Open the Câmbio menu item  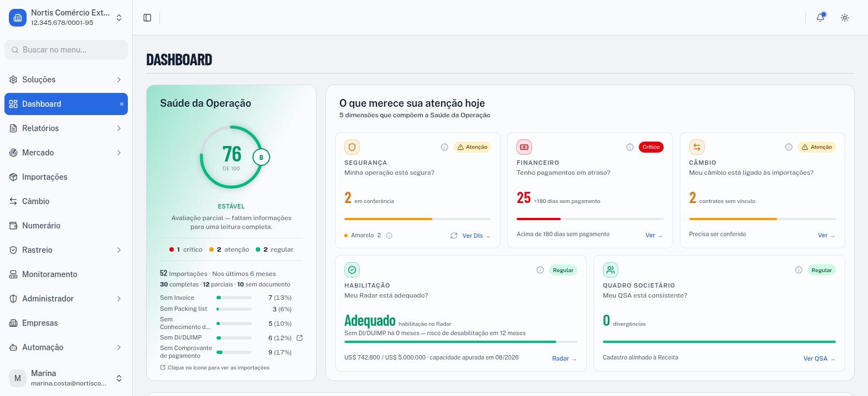66,201
